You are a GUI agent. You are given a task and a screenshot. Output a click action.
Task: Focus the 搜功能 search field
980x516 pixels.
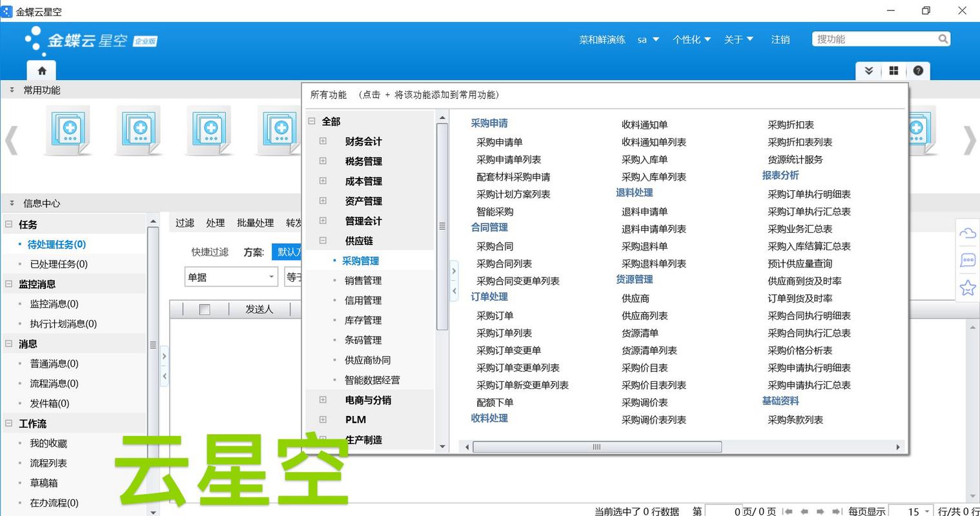[874, 39]
